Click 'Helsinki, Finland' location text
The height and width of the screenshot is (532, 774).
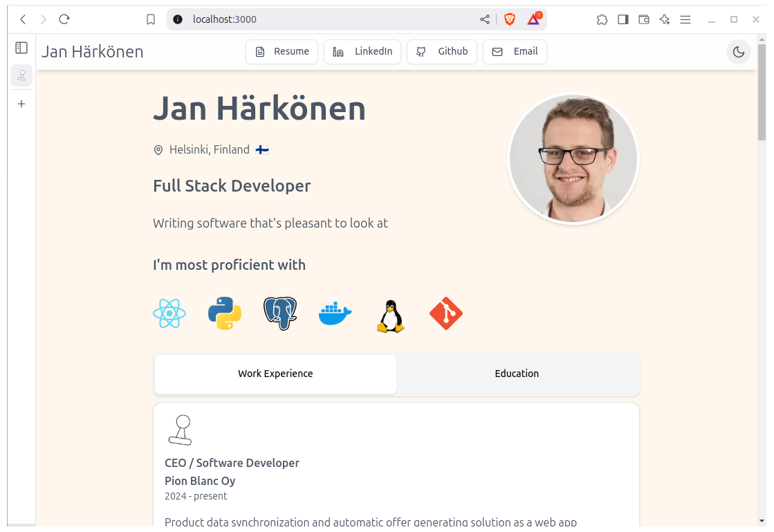coord(210,149)
